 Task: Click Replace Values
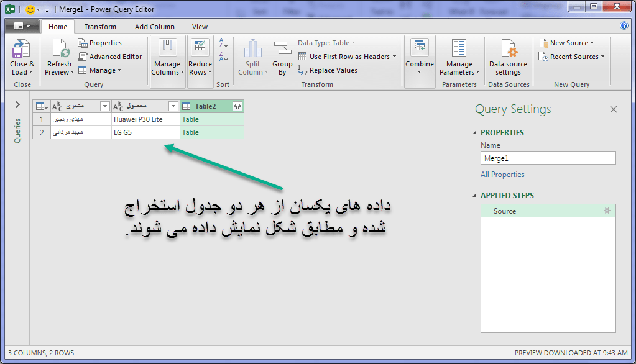pos(328,71)
